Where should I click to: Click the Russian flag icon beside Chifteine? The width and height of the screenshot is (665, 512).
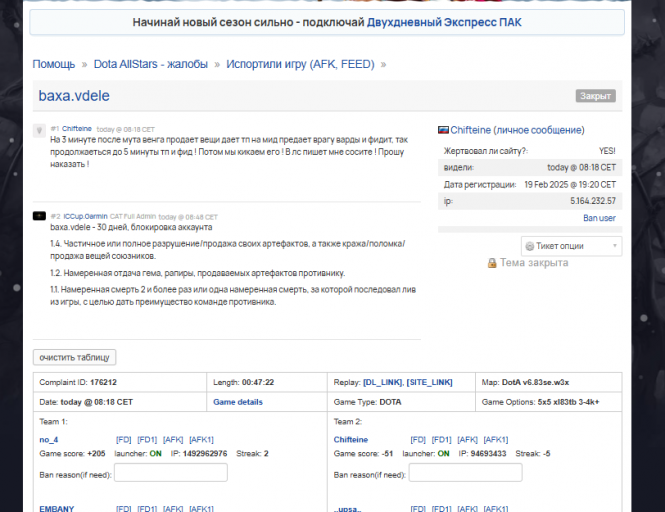point(443,130)
